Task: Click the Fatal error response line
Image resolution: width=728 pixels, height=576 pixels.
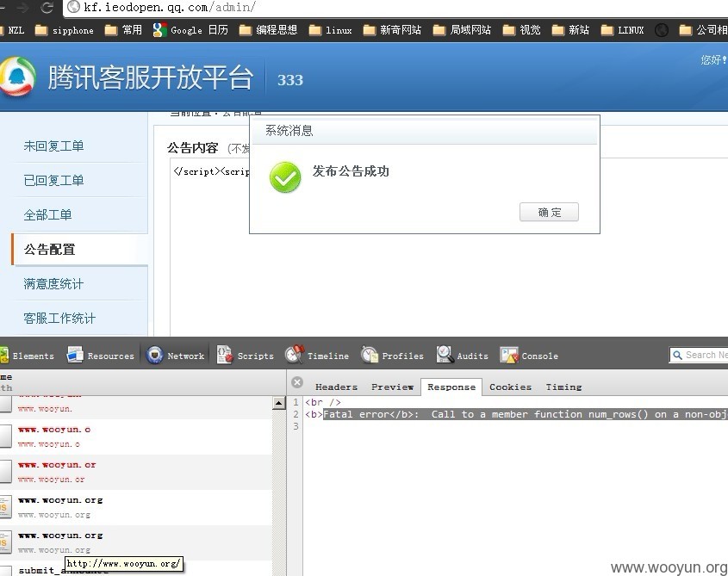Action: click(515, 414)
